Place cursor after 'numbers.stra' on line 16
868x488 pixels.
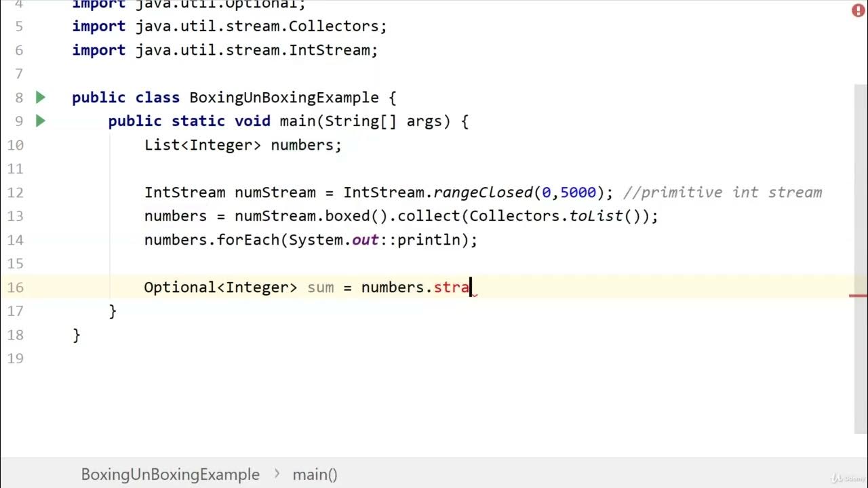click(470, 287)
